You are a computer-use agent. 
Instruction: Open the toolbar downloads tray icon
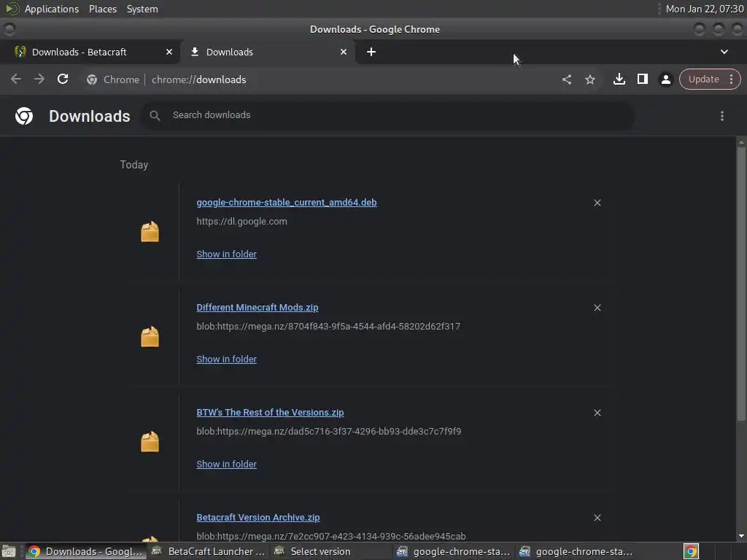click(619, 79)
